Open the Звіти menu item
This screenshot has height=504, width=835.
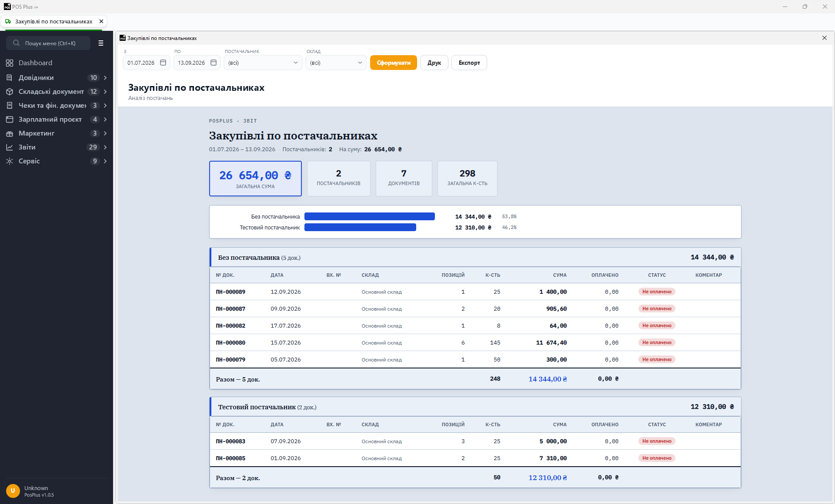coord(57,147)
